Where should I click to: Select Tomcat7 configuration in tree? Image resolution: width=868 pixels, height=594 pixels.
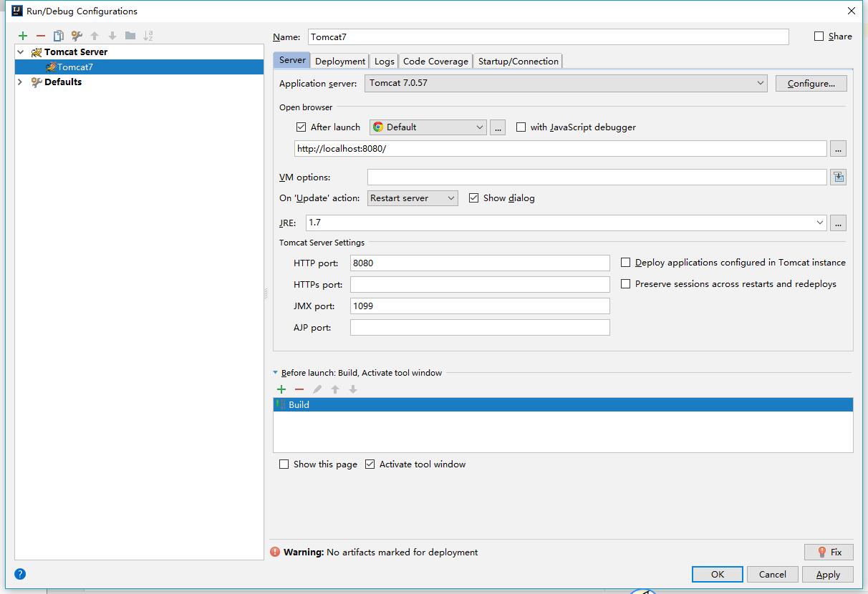[x=139, y=67]
